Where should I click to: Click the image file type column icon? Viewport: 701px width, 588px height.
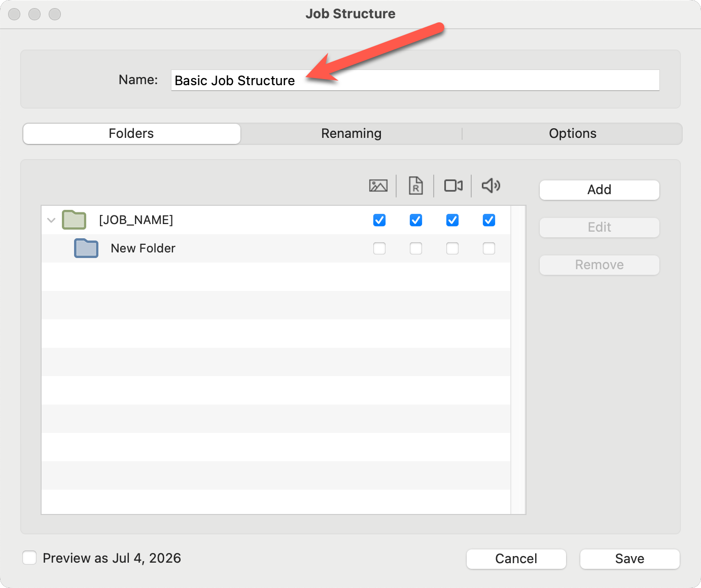point(378,186)
